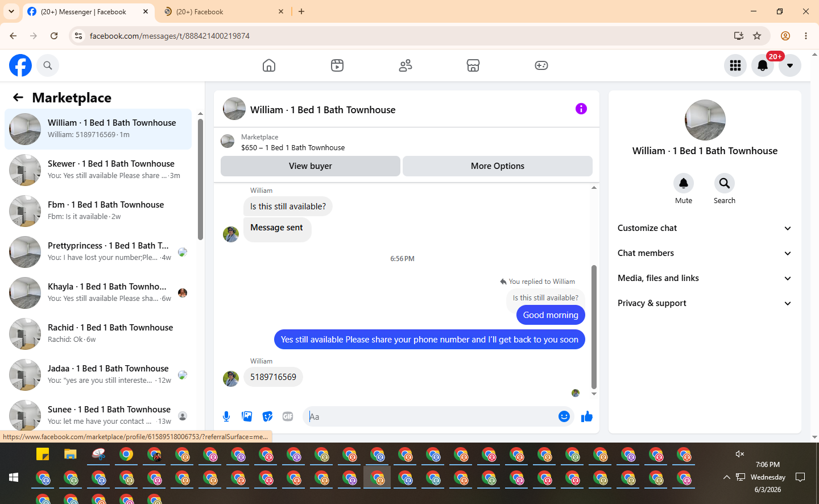The width and height of the screenshot is (819, 504).
Task: Reload the current page
Action: [54, 36]
